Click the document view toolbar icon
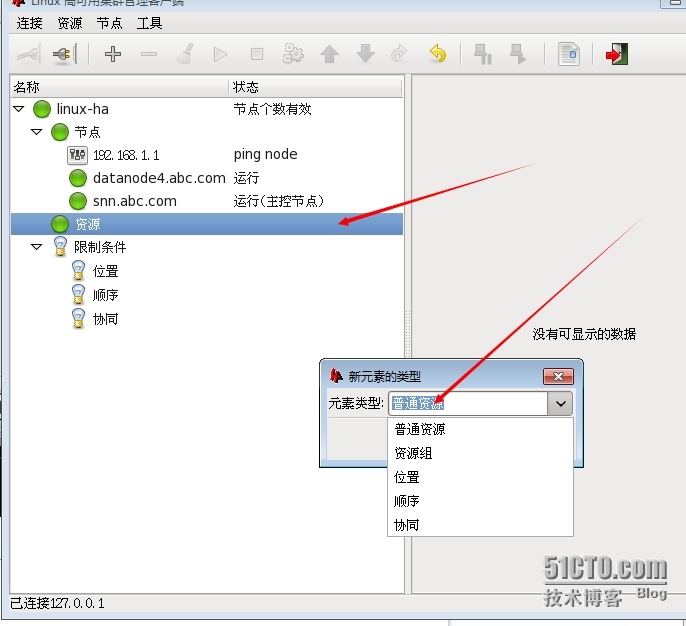Viewport: 686px width, 626px height. click(569, 54)
